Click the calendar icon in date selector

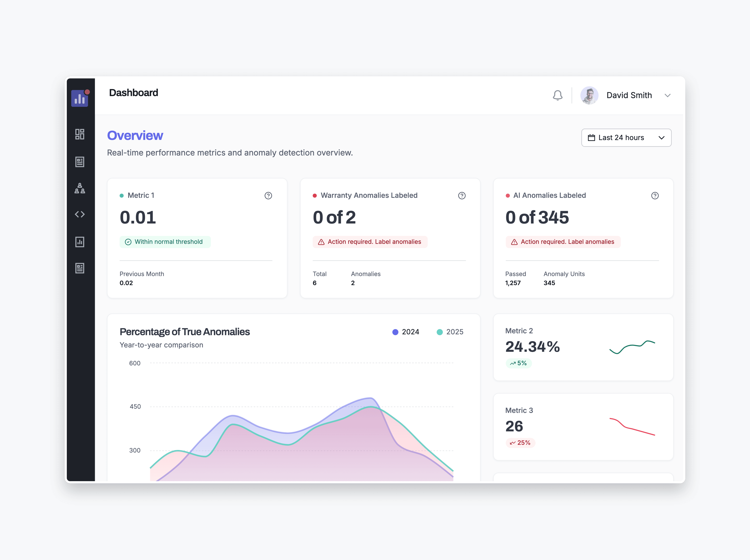[x=591, y=138]
